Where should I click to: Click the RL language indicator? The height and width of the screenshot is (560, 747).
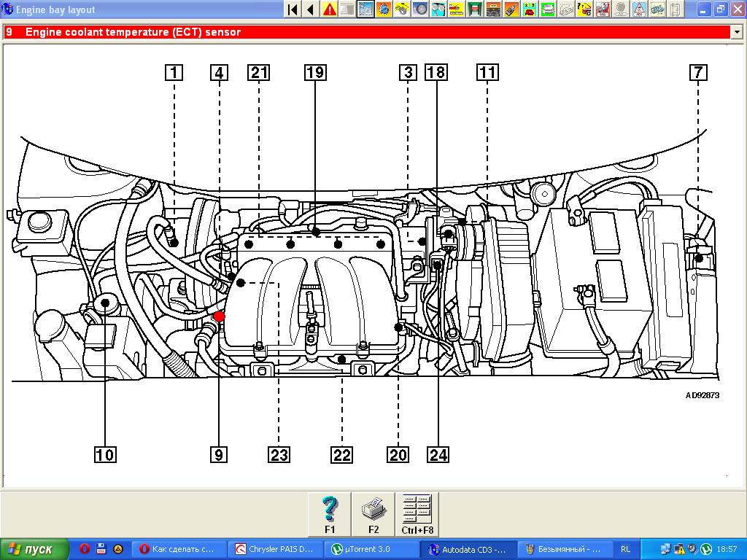pyautogui.click(x=625, y=549)
